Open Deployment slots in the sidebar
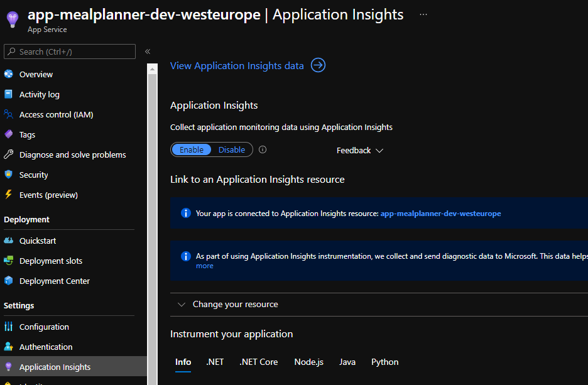The height and width of the screenshot is (385, 588). coord(51,261)
